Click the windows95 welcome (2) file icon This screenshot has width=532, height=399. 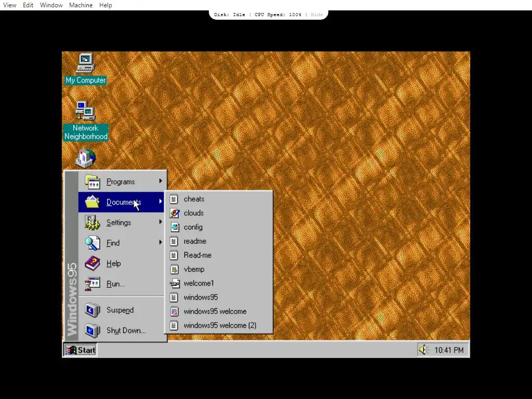tap(174, 326)
